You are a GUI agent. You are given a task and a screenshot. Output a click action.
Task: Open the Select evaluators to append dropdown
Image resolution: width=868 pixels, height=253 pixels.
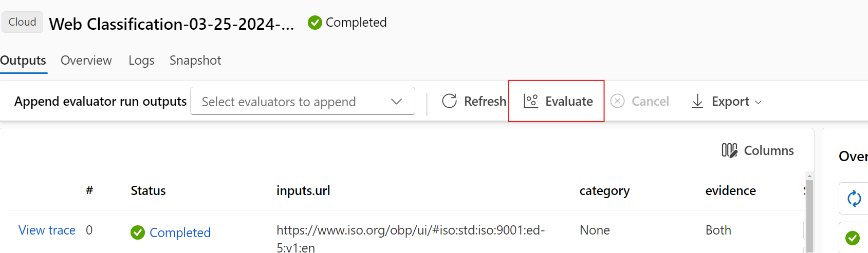pos(302,101)
